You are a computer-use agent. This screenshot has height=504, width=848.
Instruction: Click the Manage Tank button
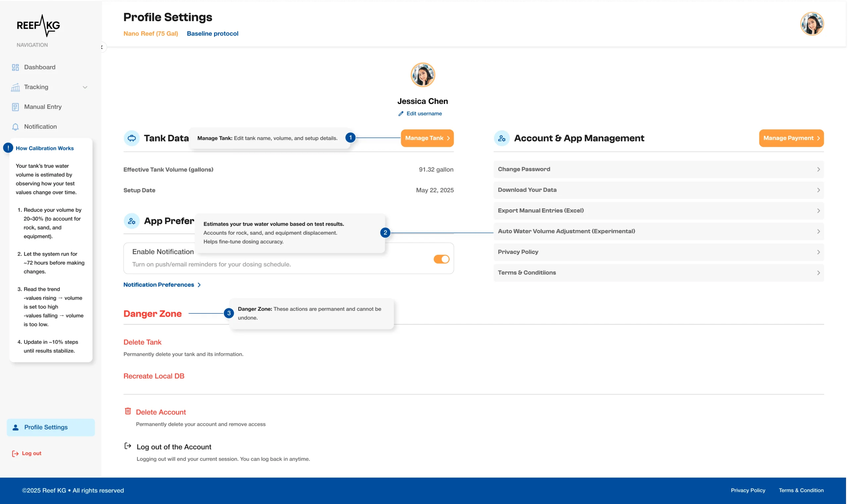coord(427,138)
